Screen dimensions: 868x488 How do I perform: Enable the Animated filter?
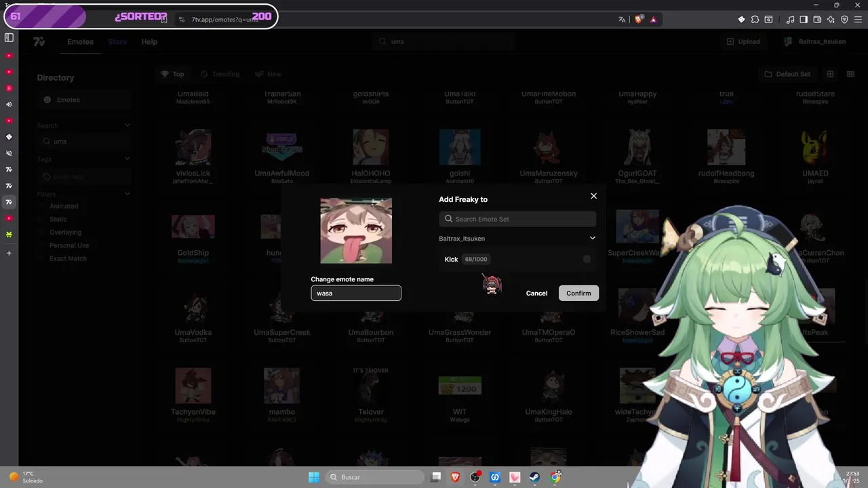pyautogui.click(x=64, y=206)
